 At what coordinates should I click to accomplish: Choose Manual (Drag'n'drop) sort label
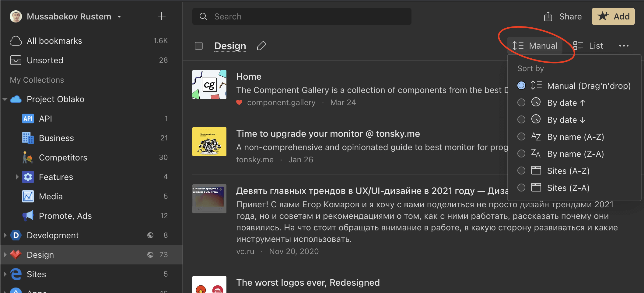pyautogui.click(x=589, y=86)
